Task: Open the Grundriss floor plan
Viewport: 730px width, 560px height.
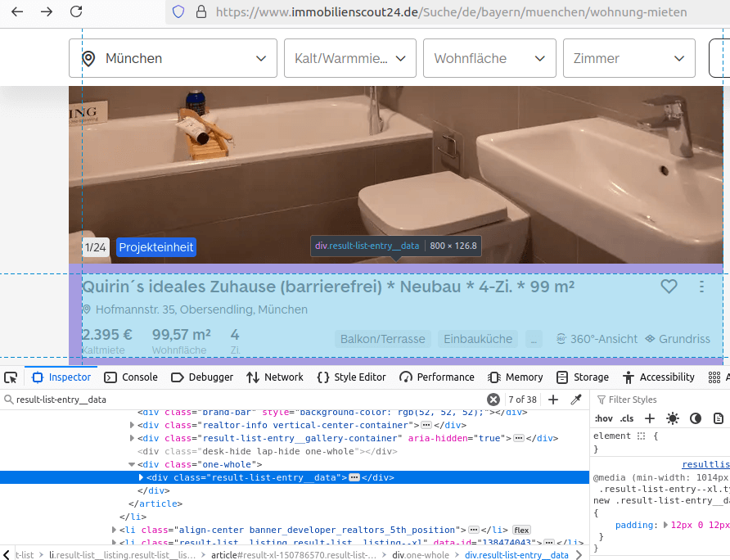Action: tap(678, 339)
